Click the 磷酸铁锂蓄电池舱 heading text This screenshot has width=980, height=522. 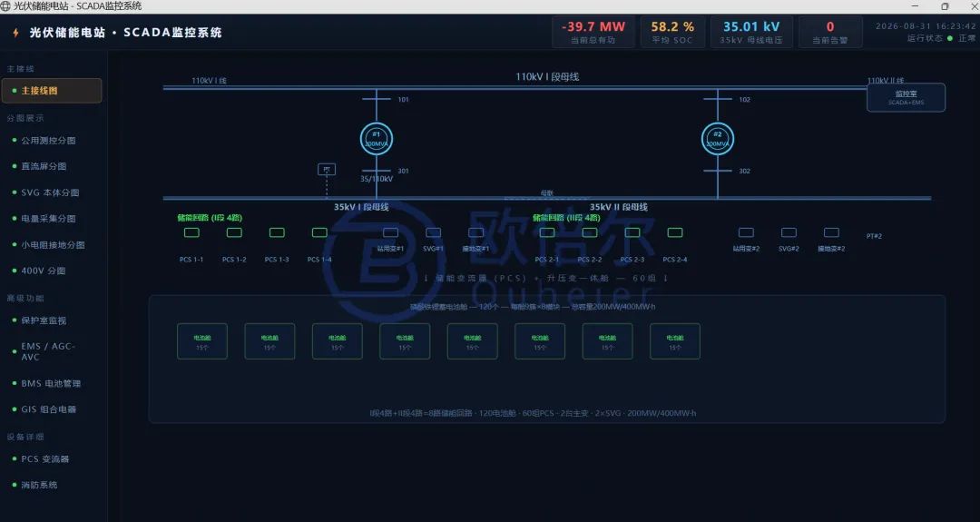(x=533, y=307)
